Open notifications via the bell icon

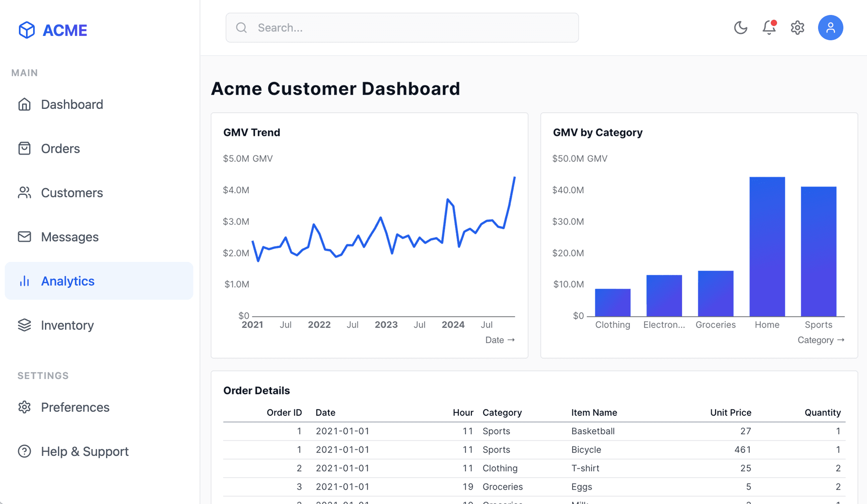pos(768,28)
